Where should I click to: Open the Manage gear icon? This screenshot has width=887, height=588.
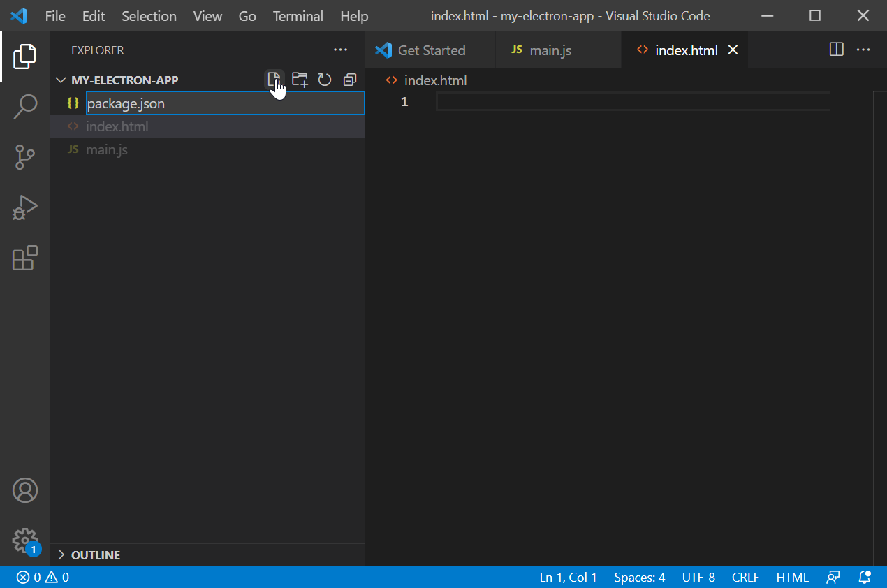[25, 541]
